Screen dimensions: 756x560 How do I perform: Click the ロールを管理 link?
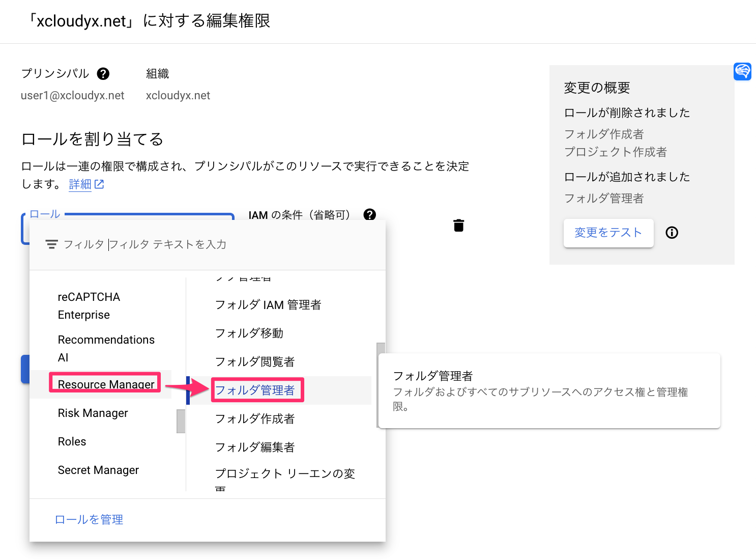pos(89,519)
